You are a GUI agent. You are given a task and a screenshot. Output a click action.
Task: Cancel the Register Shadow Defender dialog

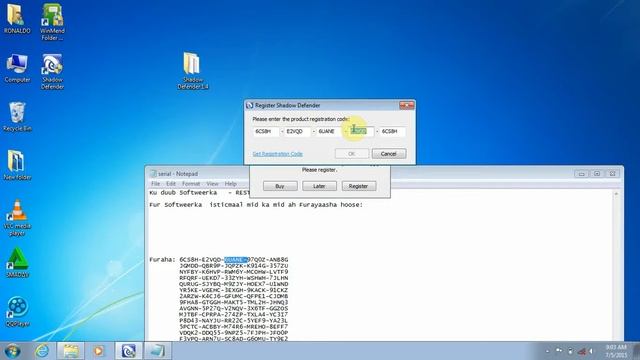coord(389,154)
